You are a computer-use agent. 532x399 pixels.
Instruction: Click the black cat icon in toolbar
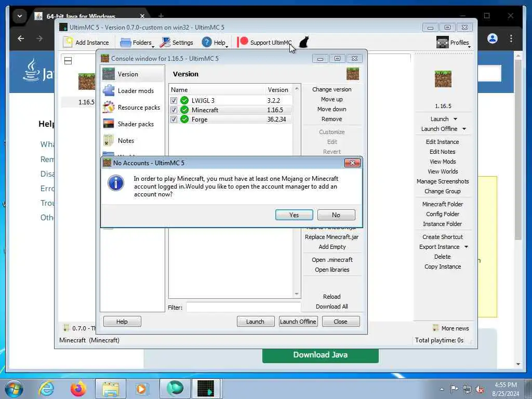tap(304, 42)
